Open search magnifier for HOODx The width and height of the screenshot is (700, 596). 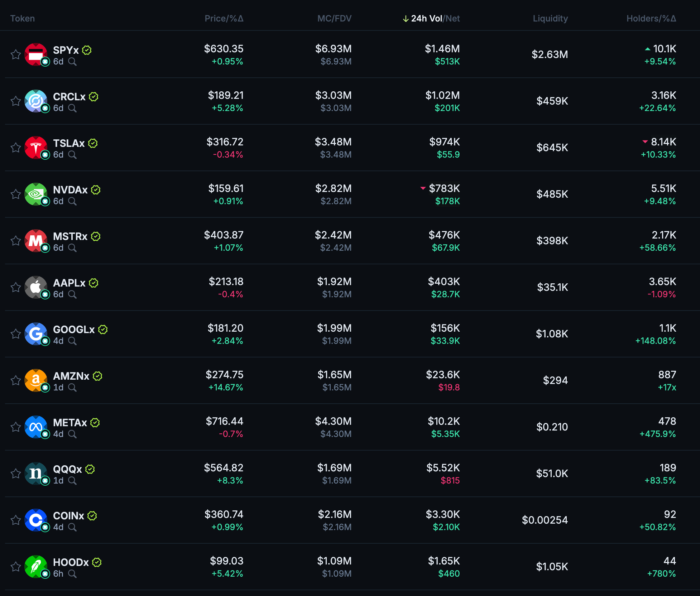72,574
